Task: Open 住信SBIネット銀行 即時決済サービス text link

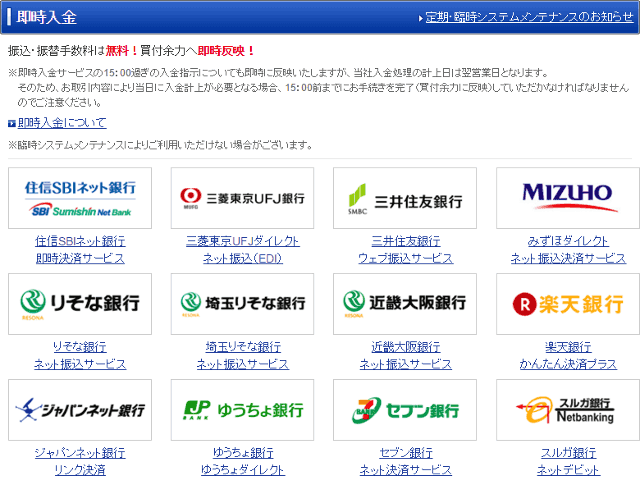Action: point(80,249)
